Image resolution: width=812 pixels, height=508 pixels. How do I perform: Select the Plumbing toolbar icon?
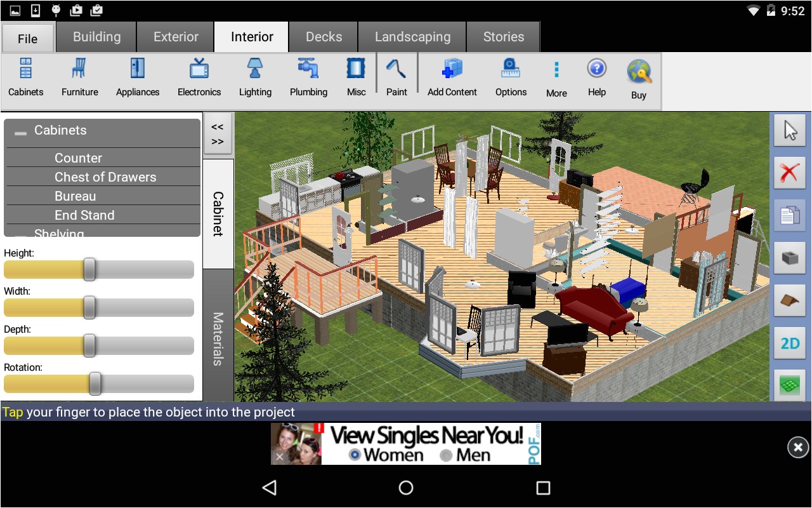click(x=308, y=76)
